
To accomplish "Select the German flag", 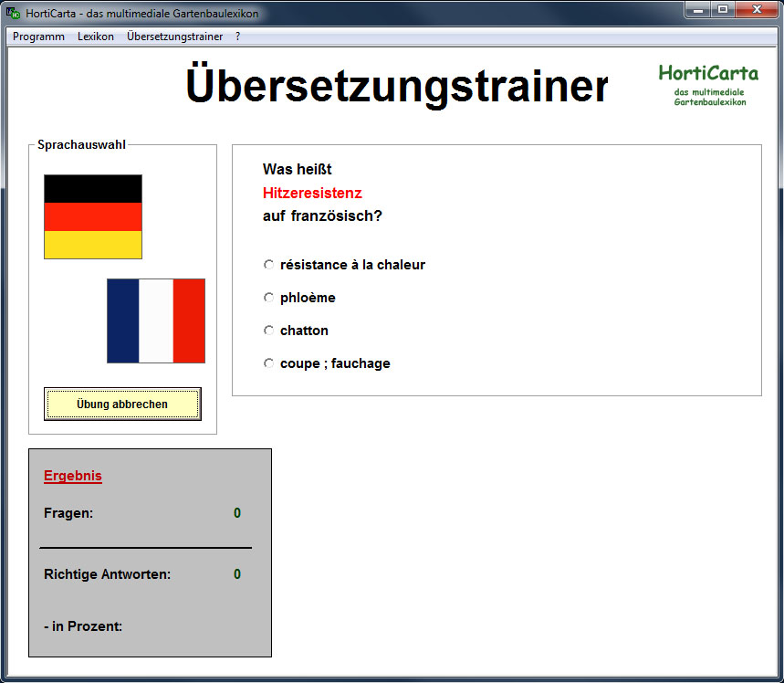I will pyautogui.click(x=93, y=216).
